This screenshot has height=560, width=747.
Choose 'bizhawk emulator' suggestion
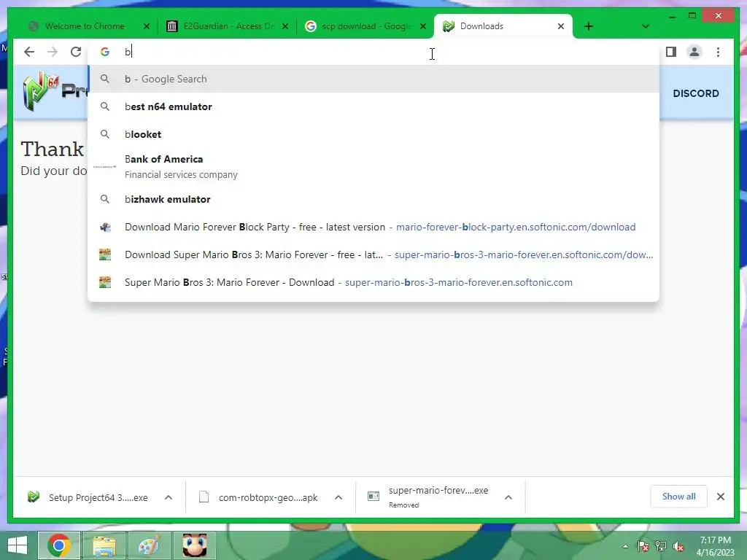(373, 199)
